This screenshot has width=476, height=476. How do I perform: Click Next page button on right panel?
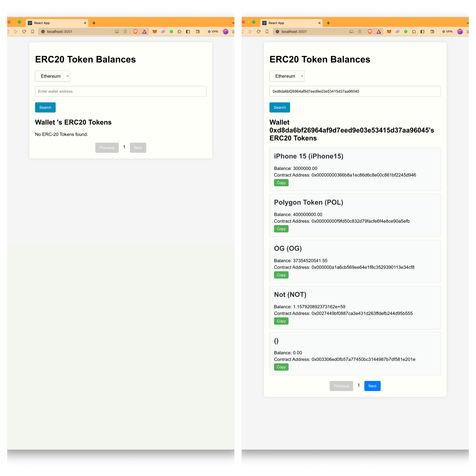pos(372,386)
